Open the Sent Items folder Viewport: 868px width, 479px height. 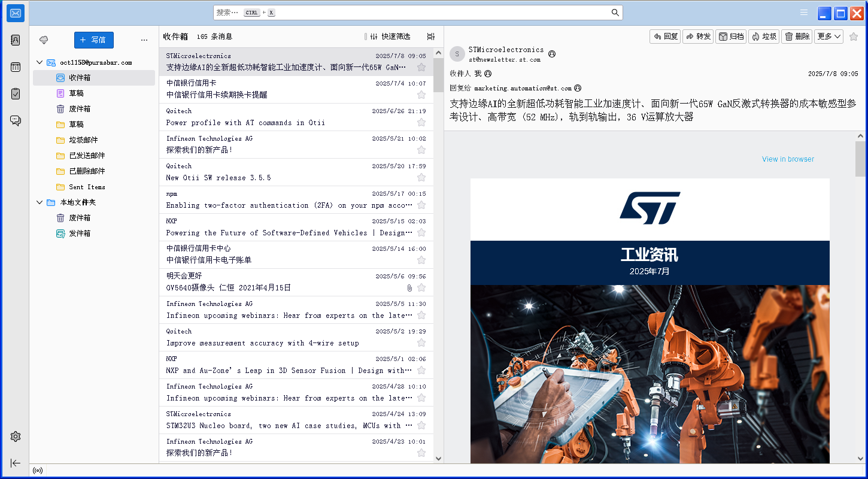94,187
